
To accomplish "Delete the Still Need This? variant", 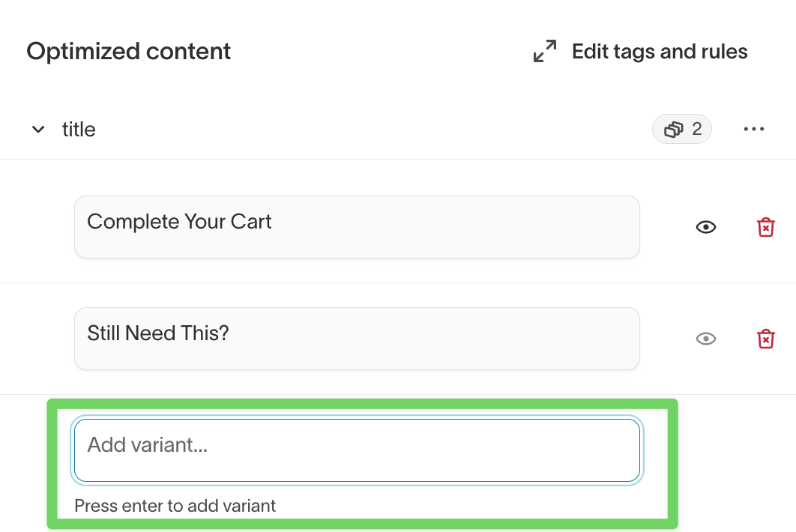I will [x=765, y=339].
